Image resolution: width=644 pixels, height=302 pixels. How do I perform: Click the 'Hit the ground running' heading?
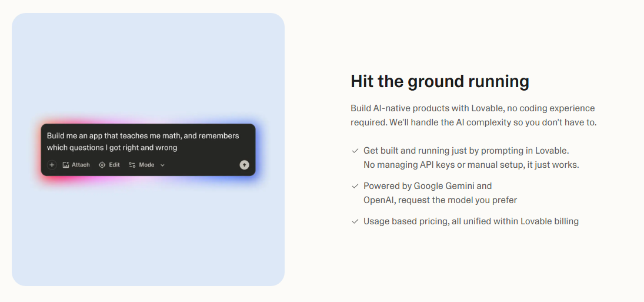439,81
